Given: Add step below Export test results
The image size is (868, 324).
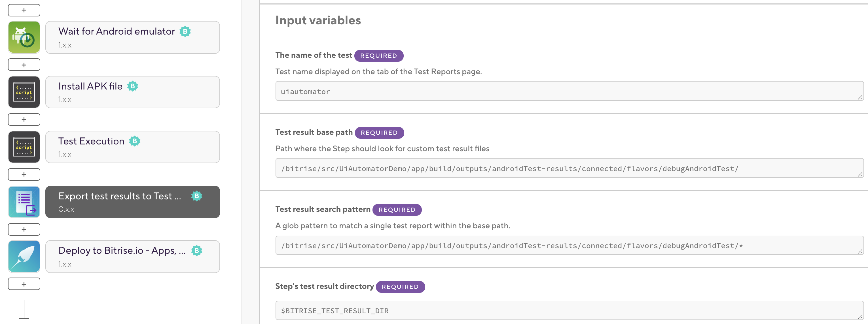Looking at the screenshot, I should pos(24,229).
